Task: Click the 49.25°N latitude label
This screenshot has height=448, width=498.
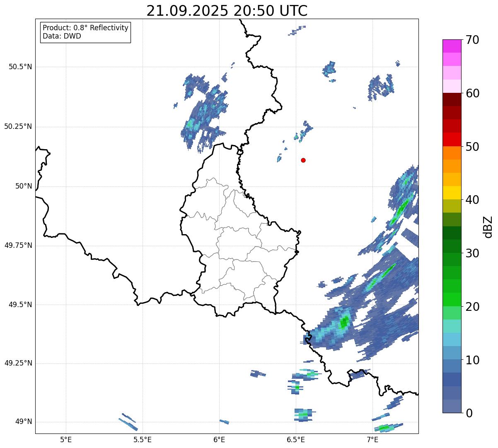Action: click(18, 363)
